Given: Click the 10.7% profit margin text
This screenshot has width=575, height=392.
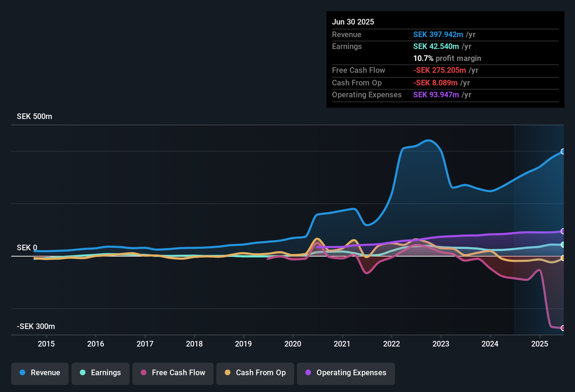Looking at the screenshot, I should click(x=447, y=58).
